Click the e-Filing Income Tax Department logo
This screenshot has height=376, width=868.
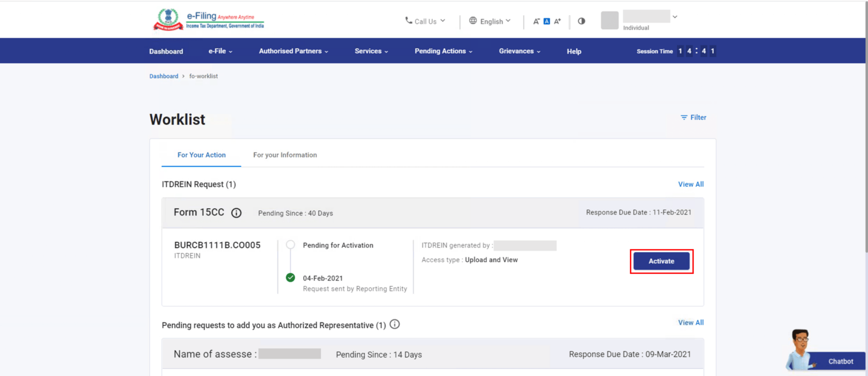(x=208, y=20)
